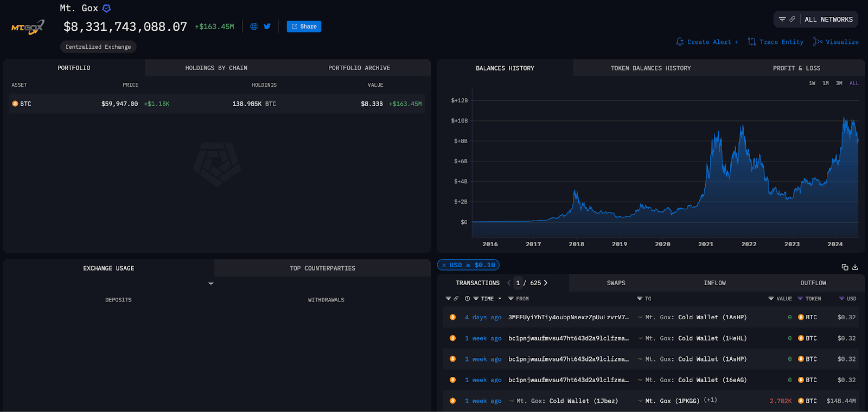The height and width of the screenshot is (412, 868).
Task: Open the INFLOW tab
Action: (714, 283)
